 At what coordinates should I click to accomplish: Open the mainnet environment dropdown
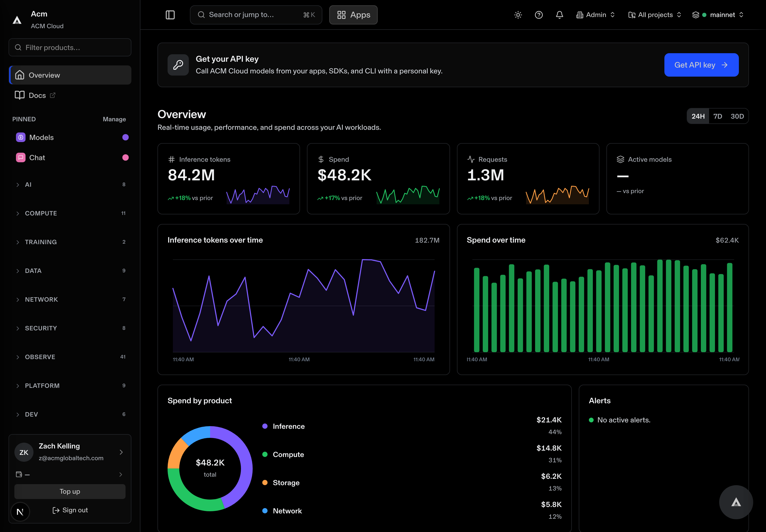click(718, 15)
